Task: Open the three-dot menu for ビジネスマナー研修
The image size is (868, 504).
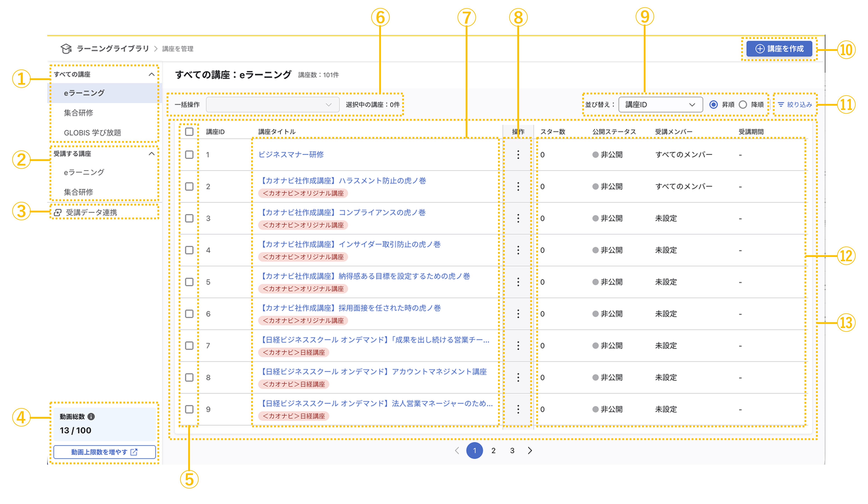Action: pyautogui.click(x=518, y=155)
